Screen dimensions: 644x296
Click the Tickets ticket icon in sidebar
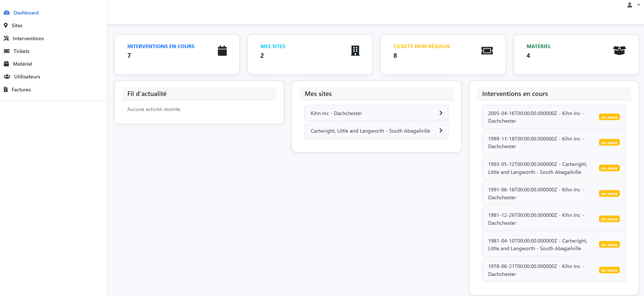(7, 51)
